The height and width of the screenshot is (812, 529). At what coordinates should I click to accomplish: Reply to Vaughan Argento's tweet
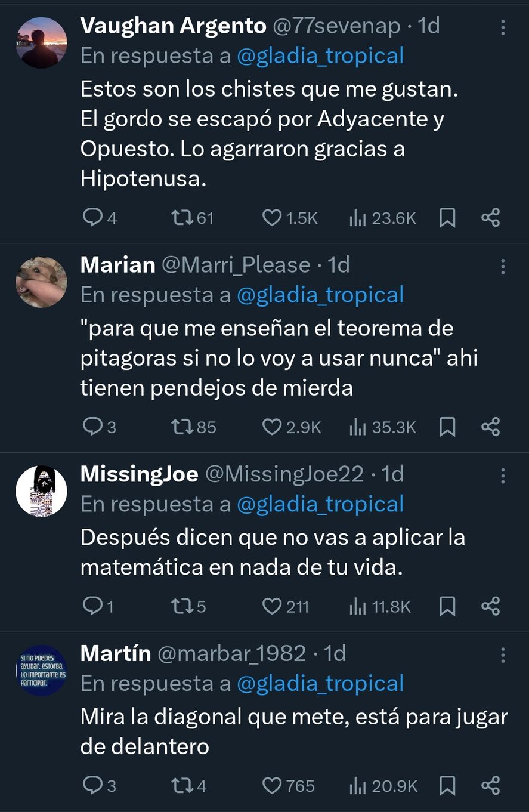tap(92, 218)
